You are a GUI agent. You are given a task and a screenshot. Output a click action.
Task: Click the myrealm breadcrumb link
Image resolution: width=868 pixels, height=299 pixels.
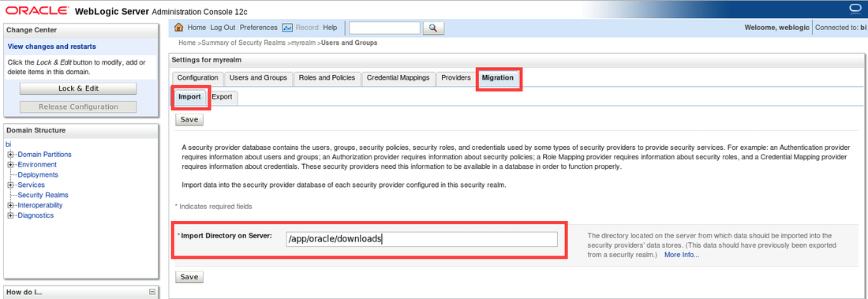(303, 43)
